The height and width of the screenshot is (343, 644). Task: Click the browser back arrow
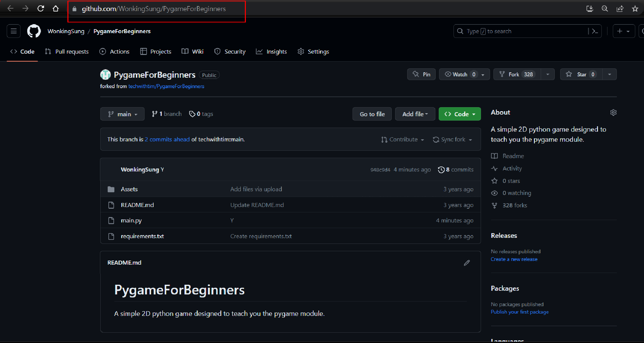(x=10, y=9)
